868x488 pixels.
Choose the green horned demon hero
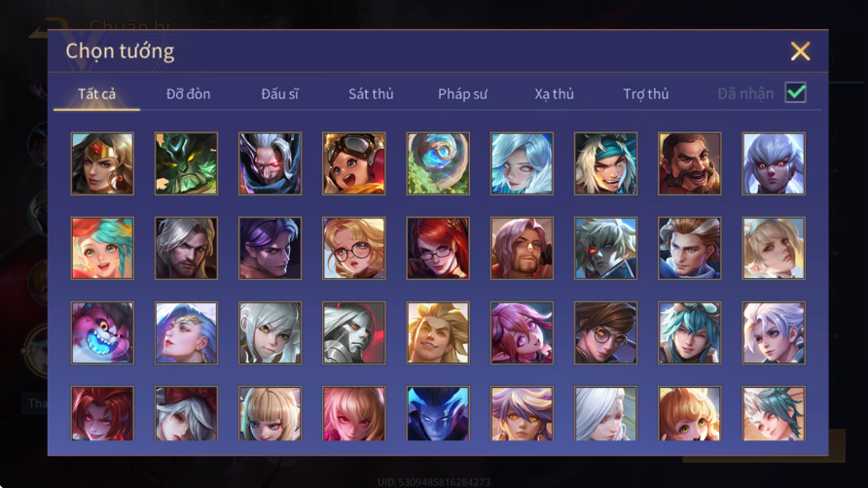(186, 163)
